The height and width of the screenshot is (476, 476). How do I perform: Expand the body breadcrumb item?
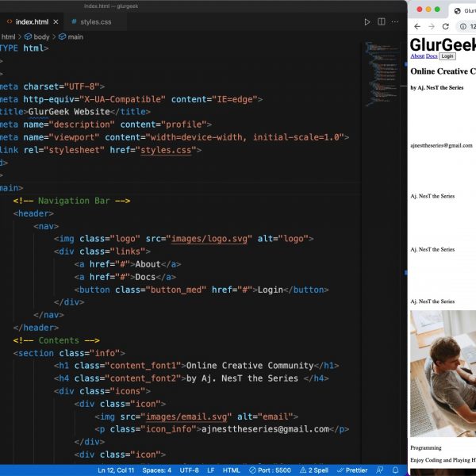36,36
